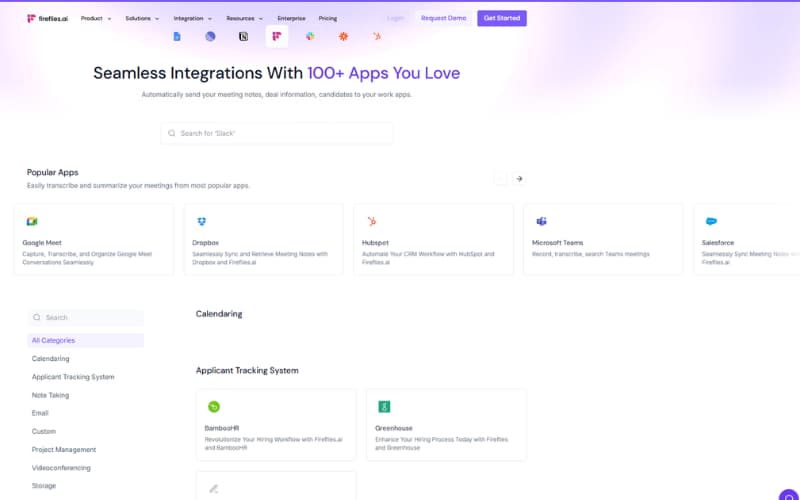
Task: Click the highlighted Fireflies icon tile
Action: [x=277, y=36]
